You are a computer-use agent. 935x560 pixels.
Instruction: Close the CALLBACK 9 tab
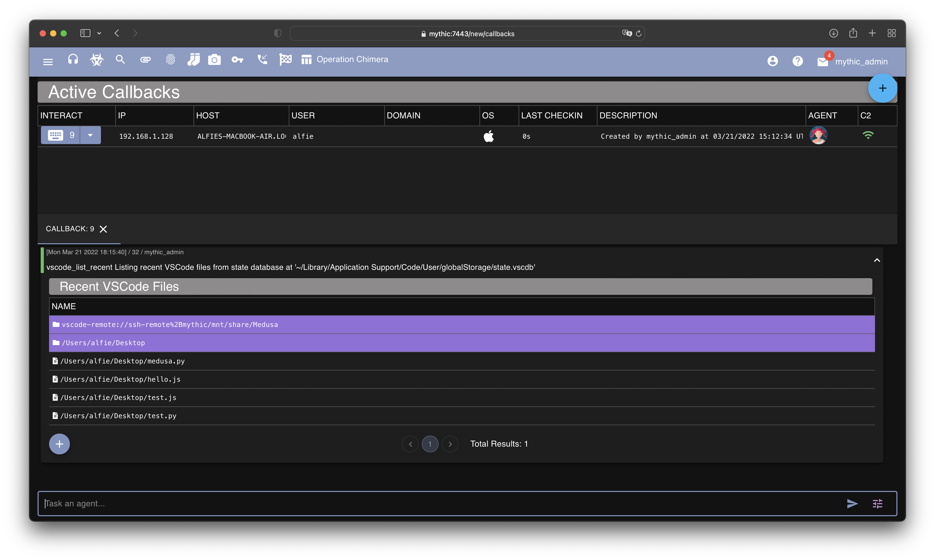click(103, 229)
